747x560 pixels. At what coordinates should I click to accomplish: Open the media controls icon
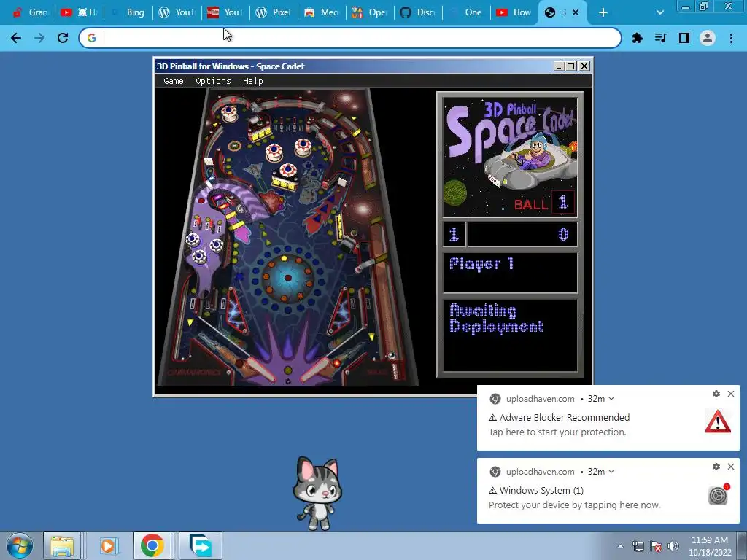point(660,38)
